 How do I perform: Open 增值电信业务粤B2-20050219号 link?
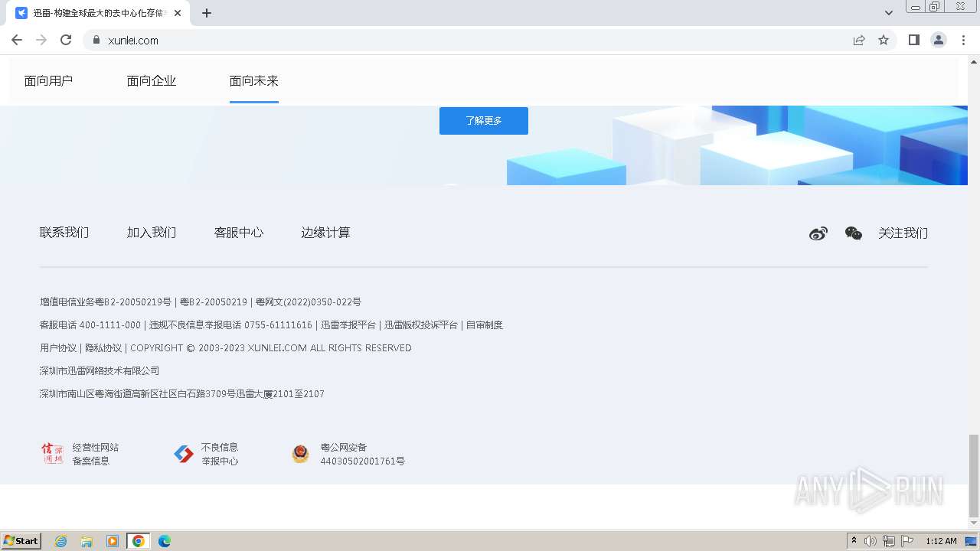point(106,302)
